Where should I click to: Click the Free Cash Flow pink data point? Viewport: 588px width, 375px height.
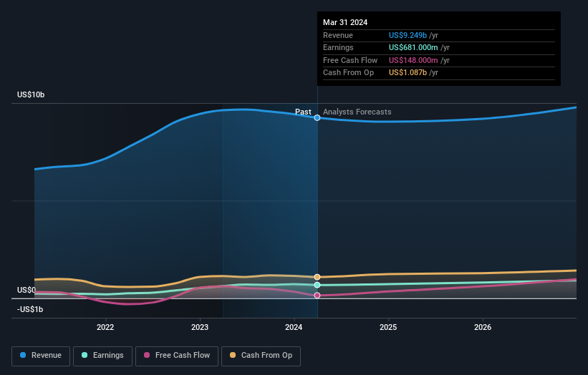[317, 295]
